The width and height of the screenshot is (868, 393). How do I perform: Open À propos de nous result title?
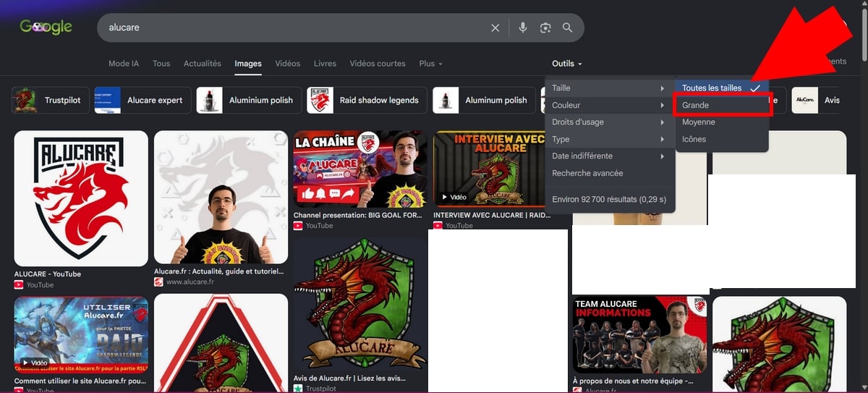coord(634,381)
